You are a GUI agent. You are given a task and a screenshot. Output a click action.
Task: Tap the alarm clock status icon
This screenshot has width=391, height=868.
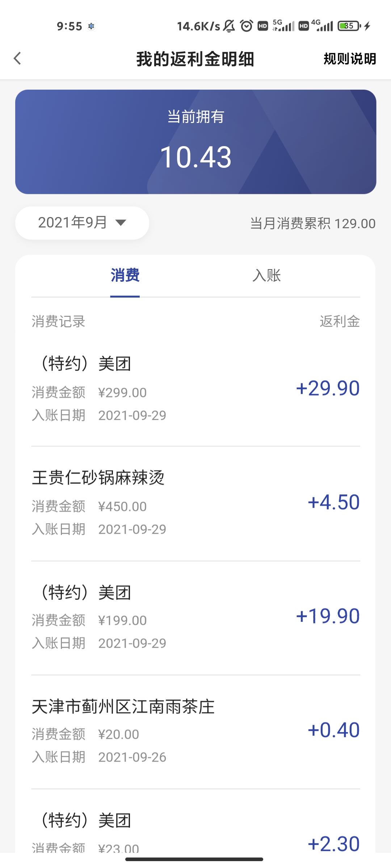coord(247,26)
